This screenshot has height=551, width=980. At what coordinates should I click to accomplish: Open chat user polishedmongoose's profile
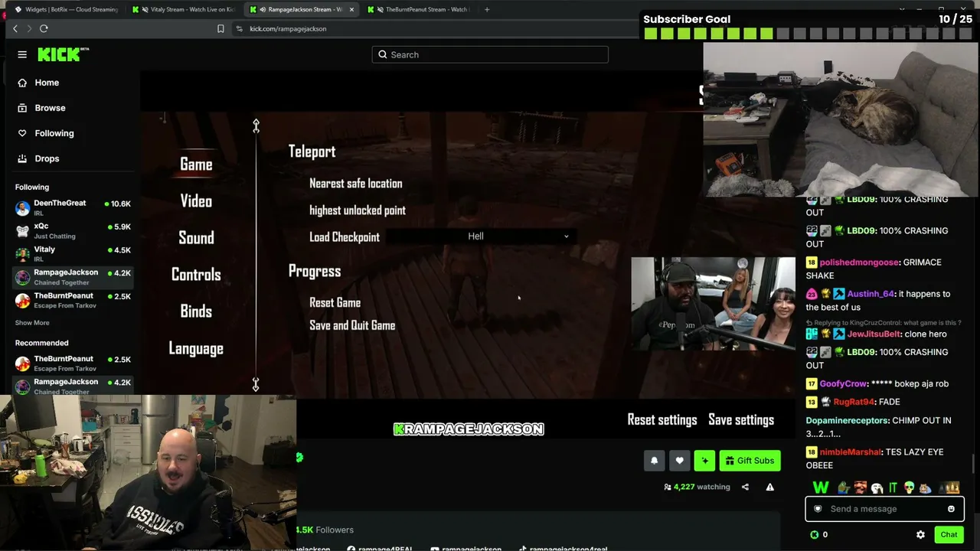(x=859, y=262)
